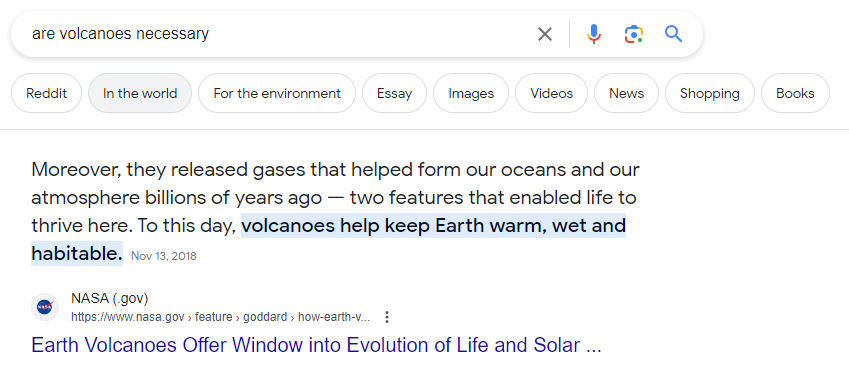Select the "In the world" chip
The width and height of the screenshot is (849, 368).
coord(140,93)
